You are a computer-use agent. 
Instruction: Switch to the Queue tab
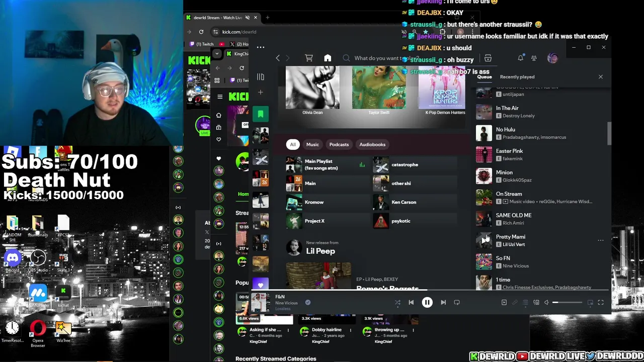pos(485,77)
